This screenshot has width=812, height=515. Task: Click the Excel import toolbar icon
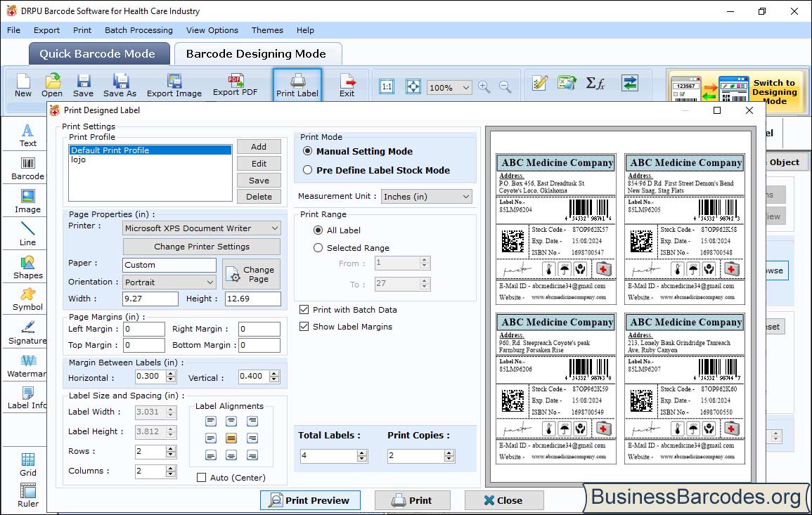567,83
